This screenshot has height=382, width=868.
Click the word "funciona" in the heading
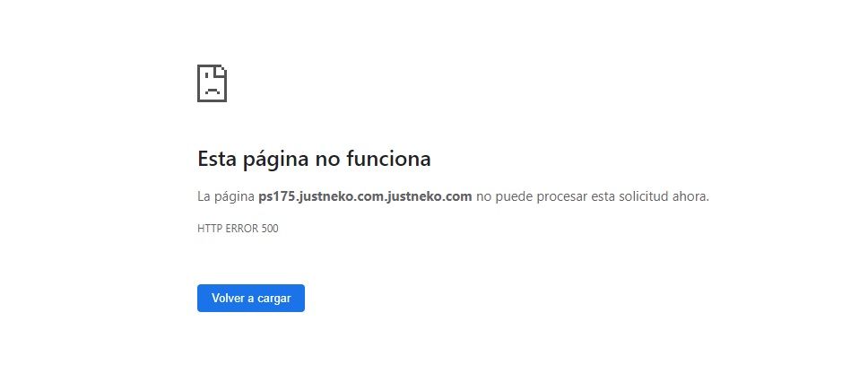[x=388, y=159]
